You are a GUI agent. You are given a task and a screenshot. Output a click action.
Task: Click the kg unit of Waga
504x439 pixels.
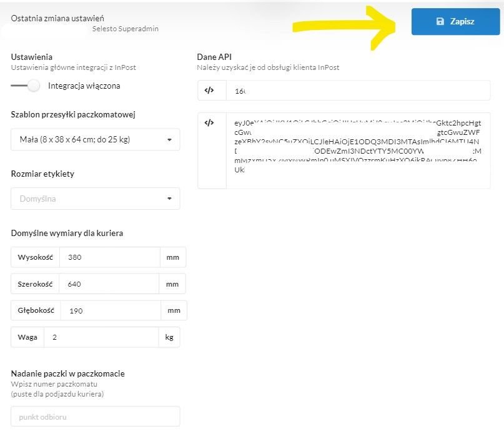point(169,337)
